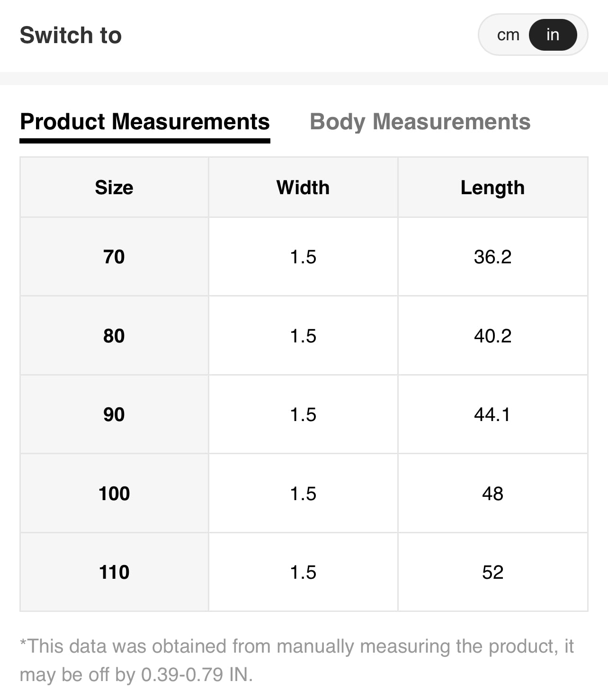Click the 40.2 length cell
This screenshot has height=700, width=608.
pyautogui.click(x=493, y=336)
